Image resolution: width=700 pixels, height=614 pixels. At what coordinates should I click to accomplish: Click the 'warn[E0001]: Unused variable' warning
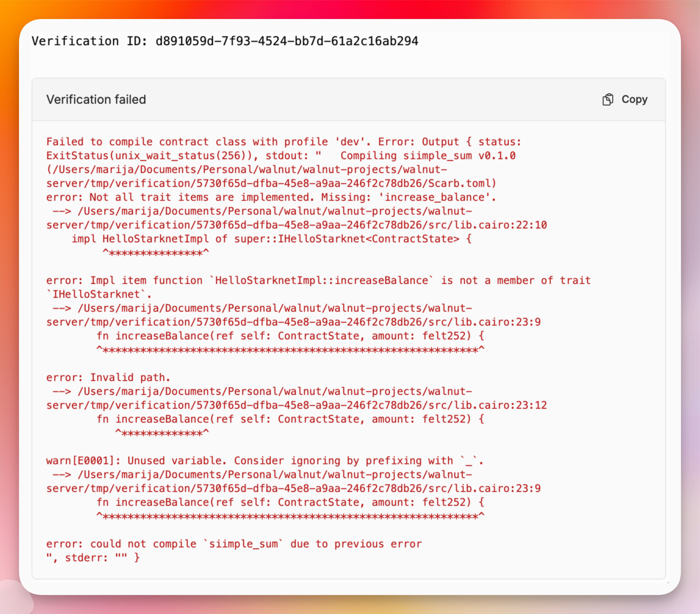265,461
